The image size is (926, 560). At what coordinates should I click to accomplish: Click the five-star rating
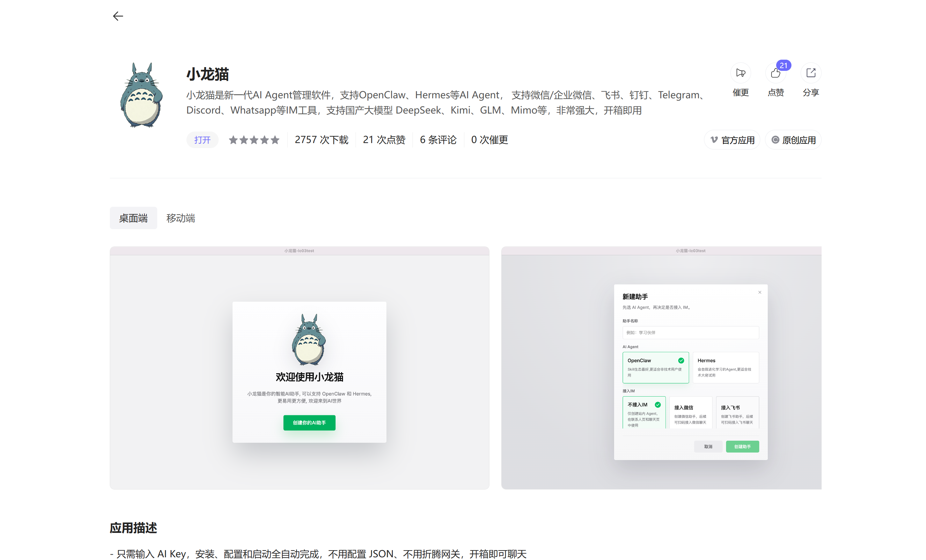coord(254,140)
